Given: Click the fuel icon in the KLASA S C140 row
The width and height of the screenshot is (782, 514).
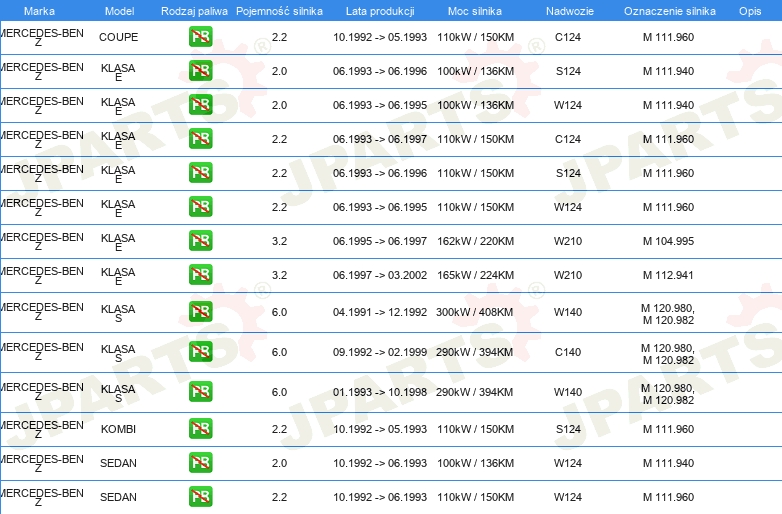Looking at the screenshot, I should (200, 351).
